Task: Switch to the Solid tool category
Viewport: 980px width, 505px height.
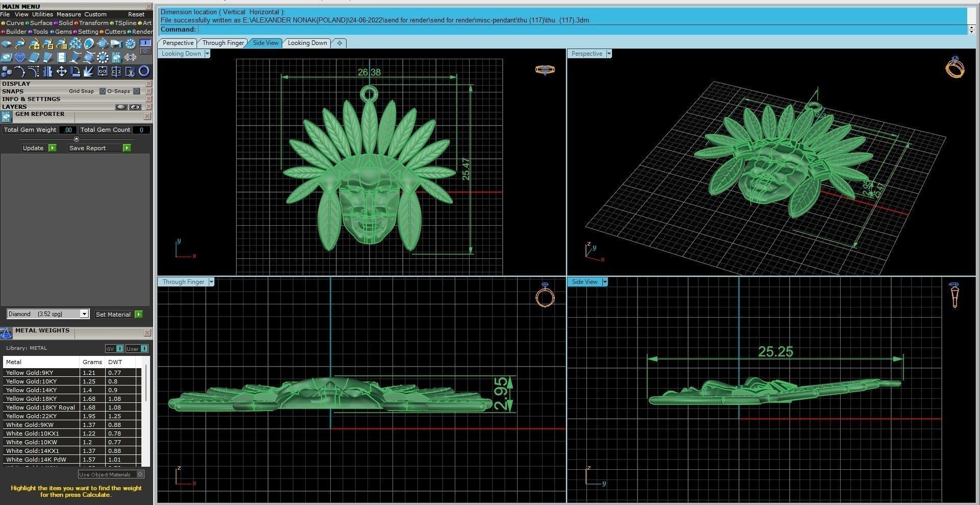Action: [x=64, y=23]
